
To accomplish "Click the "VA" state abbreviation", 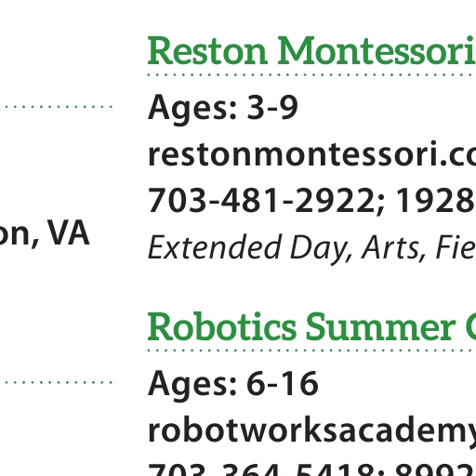I will (69, 232).
